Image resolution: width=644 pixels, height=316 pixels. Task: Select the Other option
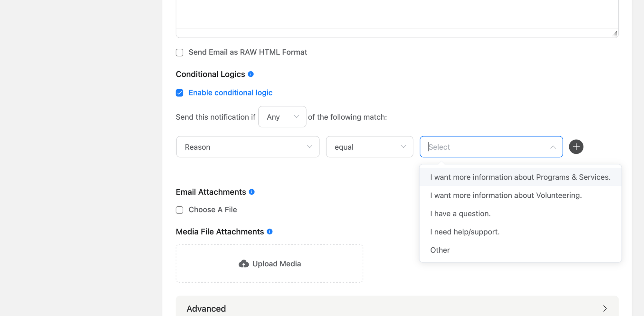(x=440, y=250)
